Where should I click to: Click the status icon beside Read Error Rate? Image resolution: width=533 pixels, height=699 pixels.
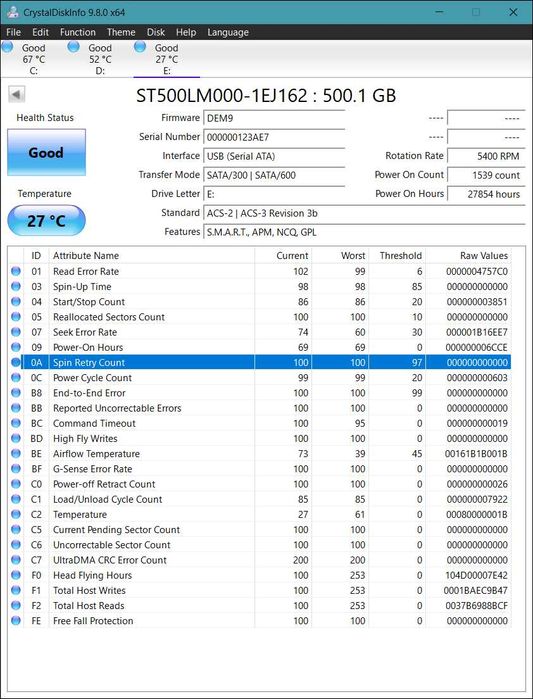16,271
